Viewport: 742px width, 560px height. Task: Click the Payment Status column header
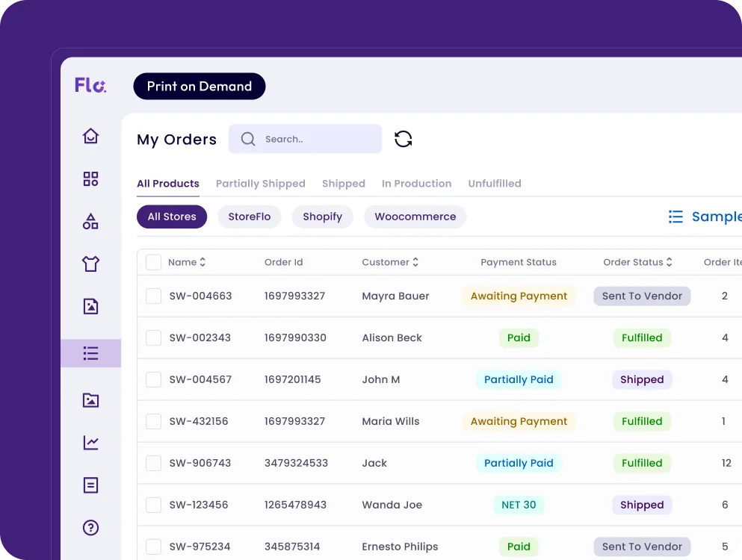tap(519, 262)
